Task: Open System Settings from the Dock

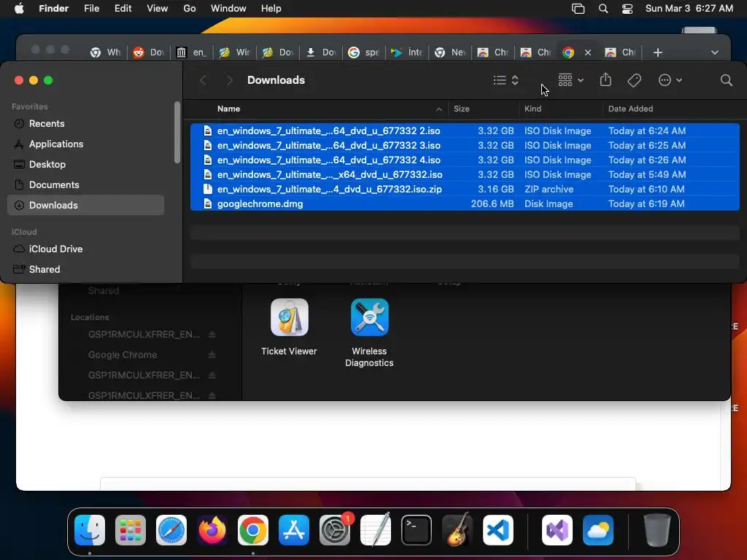Action: tap(334, 530)
